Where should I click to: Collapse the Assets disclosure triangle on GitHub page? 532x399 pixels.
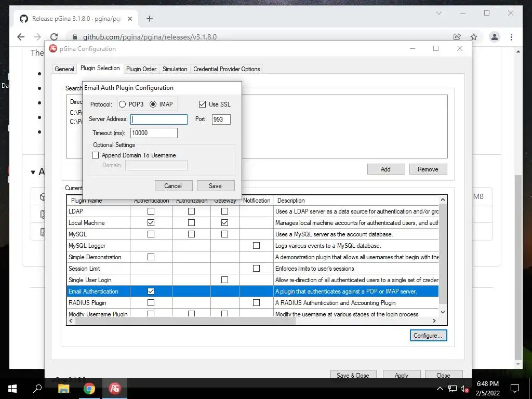click(x=33, y=172)
